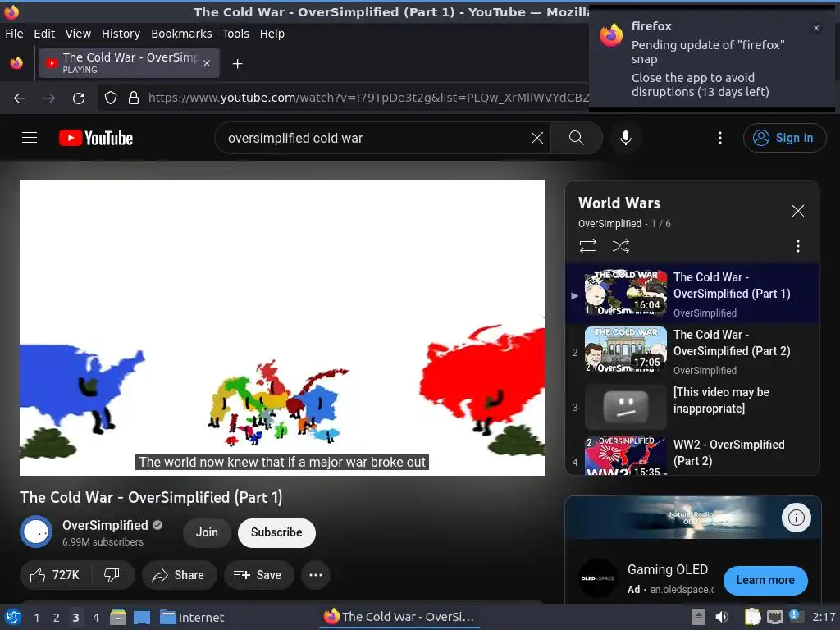This screenshot has width=840, height=630.
Task: Dislike the video with thumbs down
Action: [112, 575]
